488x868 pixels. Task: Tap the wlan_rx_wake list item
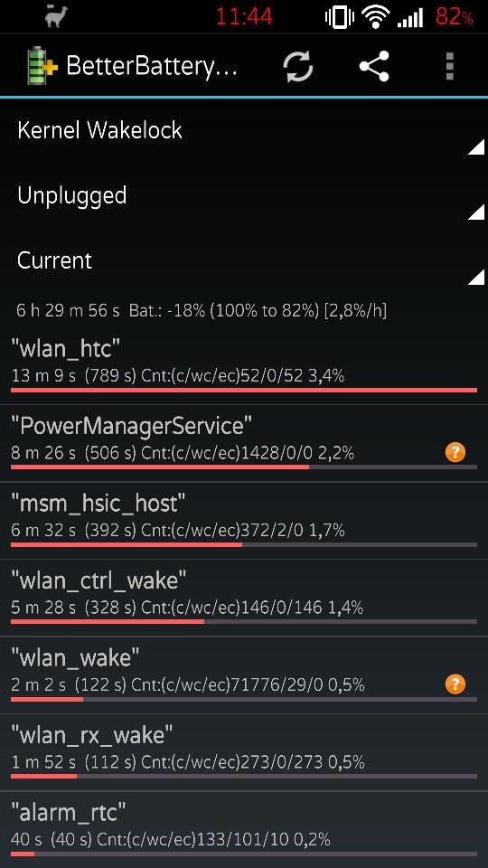[x=244, y=753]
